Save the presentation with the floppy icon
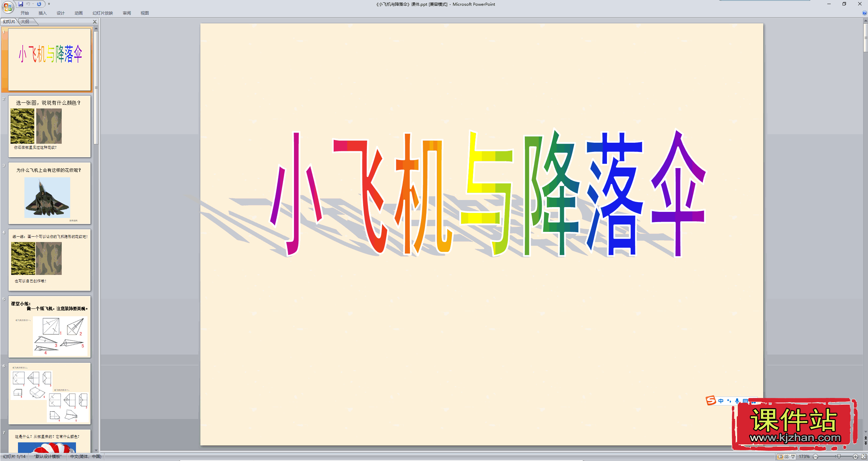The image size is (868, 461). [x=21, y=4]
